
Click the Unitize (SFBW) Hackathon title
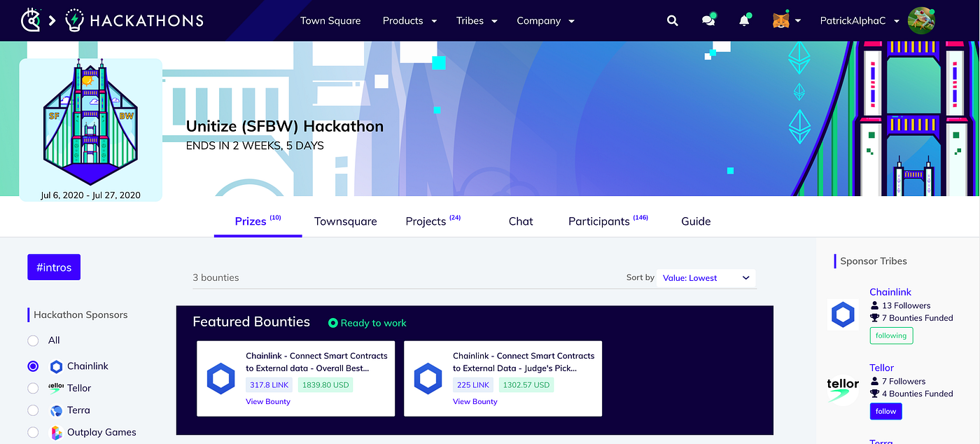pos(285,127)
